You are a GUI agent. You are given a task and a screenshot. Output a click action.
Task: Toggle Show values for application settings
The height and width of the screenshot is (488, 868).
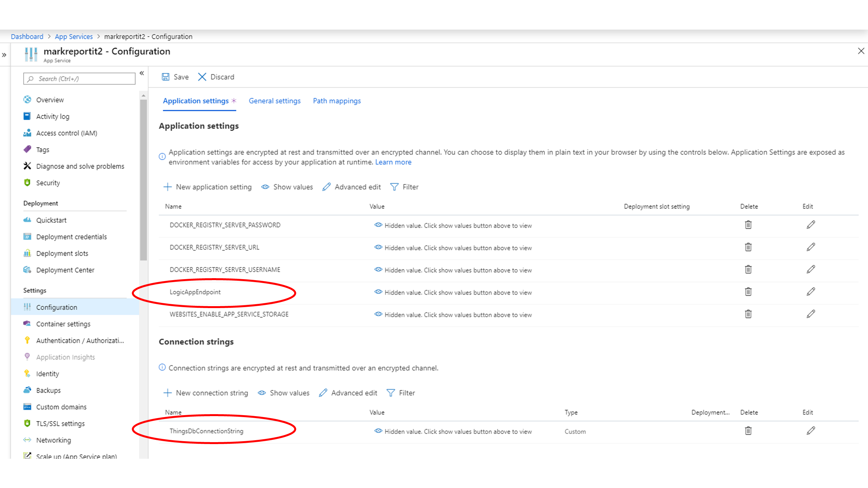[287, 187]
